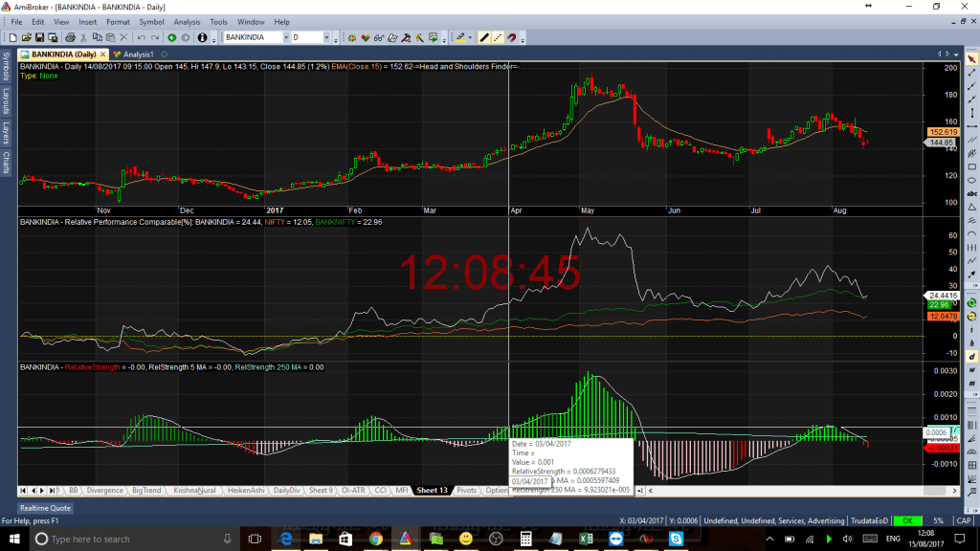Click the Print chart icon
Screen dimensions: 980x551
coord(70,37)
